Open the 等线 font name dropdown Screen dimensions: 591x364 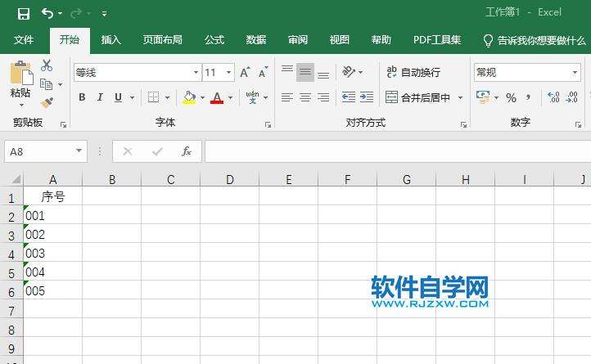[196, 72]
